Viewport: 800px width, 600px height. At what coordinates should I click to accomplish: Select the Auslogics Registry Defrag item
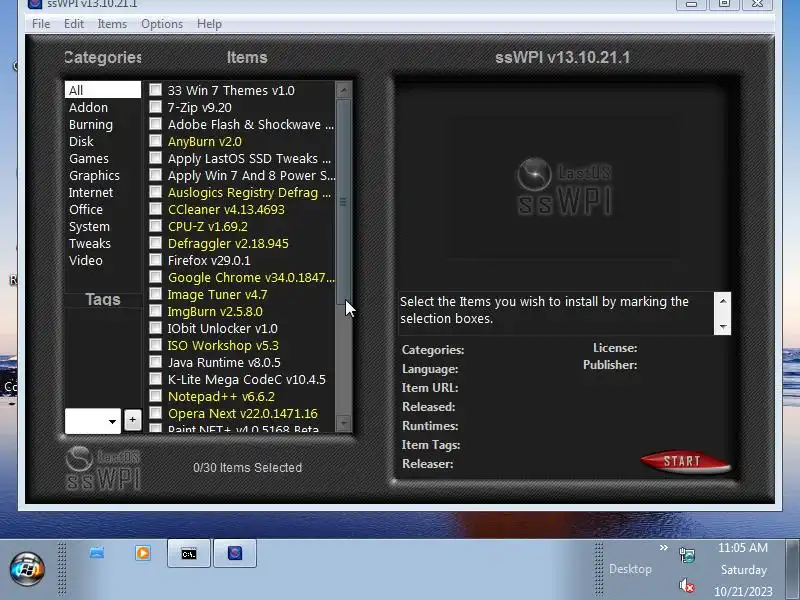point(249,192)
